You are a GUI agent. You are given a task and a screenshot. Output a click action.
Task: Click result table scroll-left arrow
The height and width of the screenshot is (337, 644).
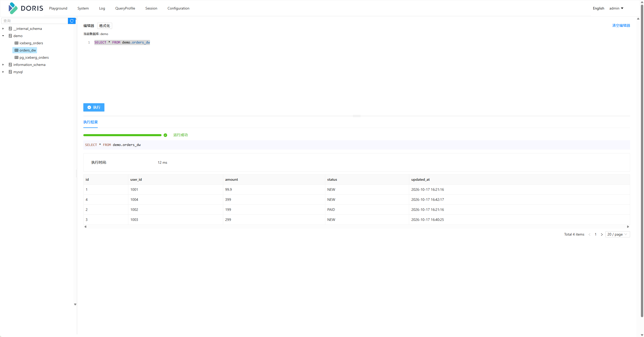click(85, 227)
